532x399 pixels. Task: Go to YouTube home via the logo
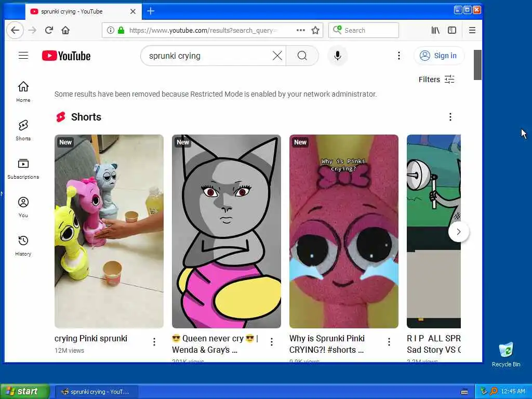tap(66, 56)
